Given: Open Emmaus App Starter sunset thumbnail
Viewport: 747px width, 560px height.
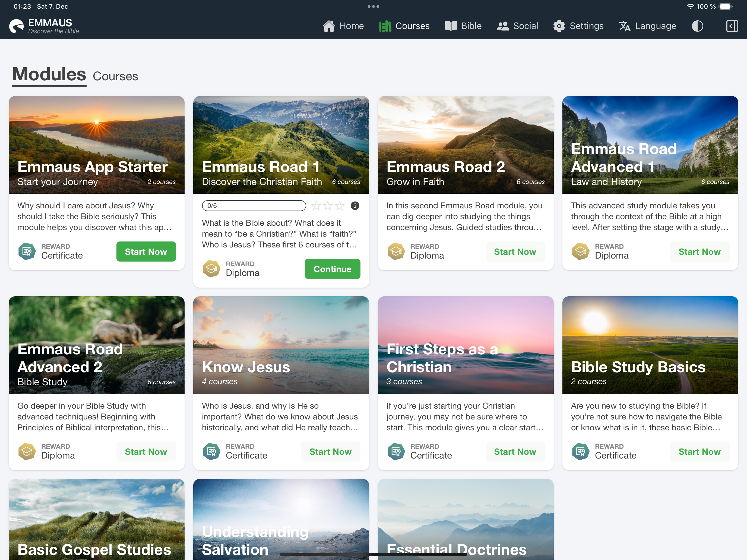Looking at the screenshot, I should tap(97, 145).
